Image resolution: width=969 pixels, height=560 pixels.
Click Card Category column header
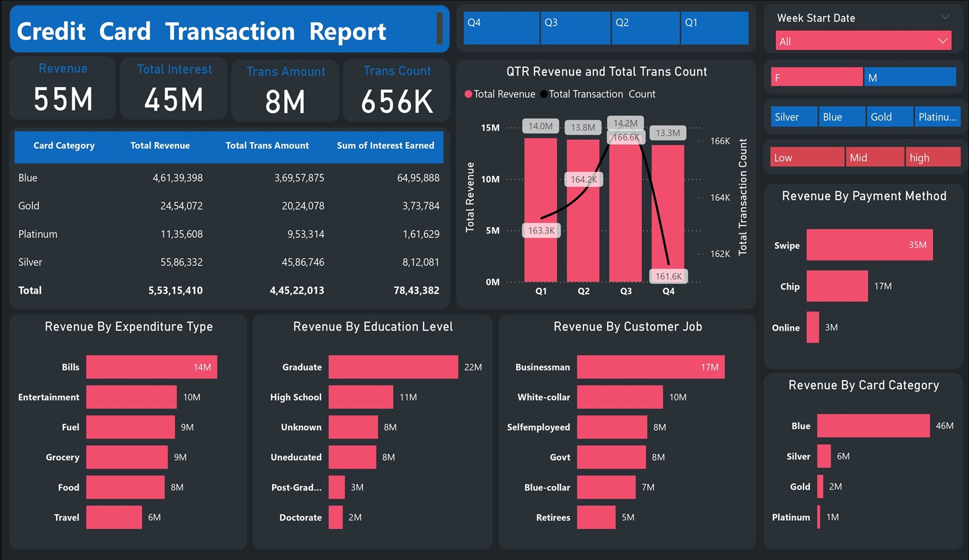[64, 146]
